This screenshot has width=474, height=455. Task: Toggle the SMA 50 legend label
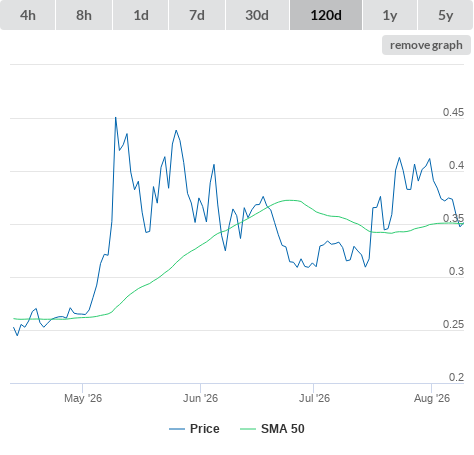283,429
